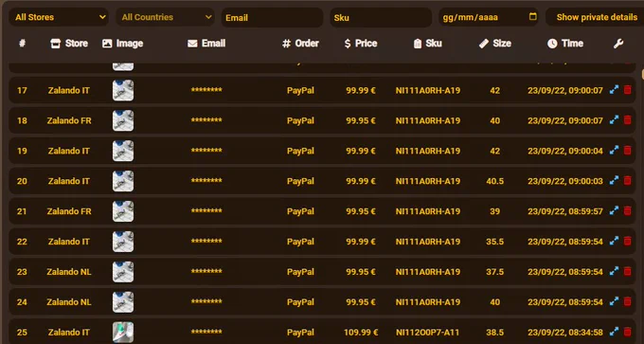The image size is (644, 344).
Task: Expand order 25 details icon
Action: point(614,332)
